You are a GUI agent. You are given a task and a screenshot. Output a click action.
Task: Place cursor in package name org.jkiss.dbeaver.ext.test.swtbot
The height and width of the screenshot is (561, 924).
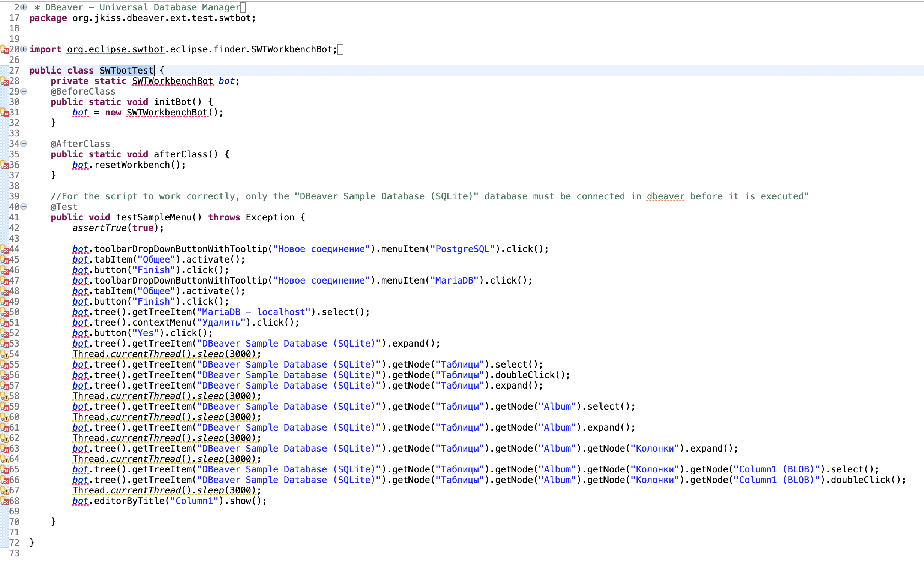(x=161, y=18)
